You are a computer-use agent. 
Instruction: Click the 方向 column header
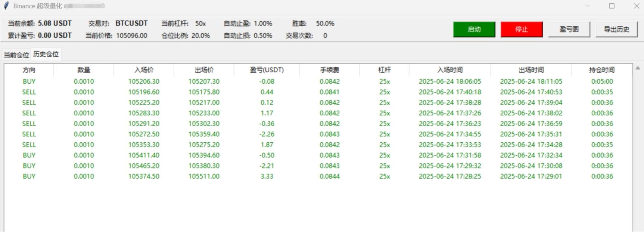[x=29, y=70]
